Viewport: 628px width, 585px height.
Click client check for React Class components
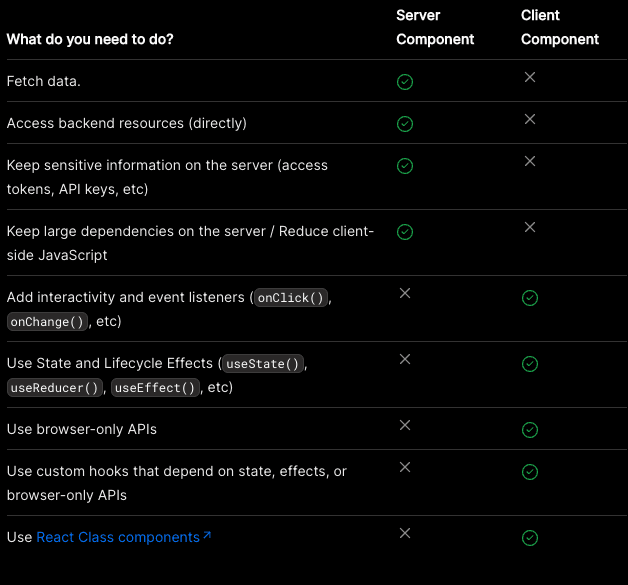[530, 538]
